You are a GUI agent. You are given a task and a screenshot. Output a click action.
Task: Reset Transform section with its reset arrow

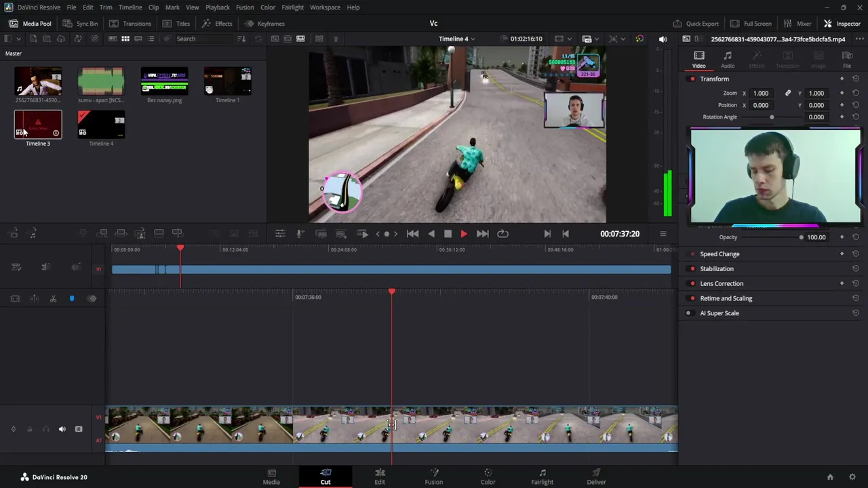click(856, 79)
